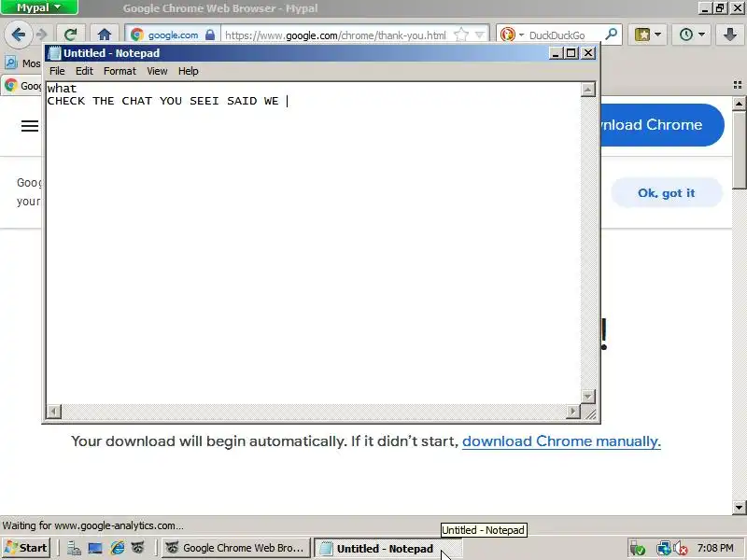
Task: Open the Help menu in Notepad
Action: [189, 71]
